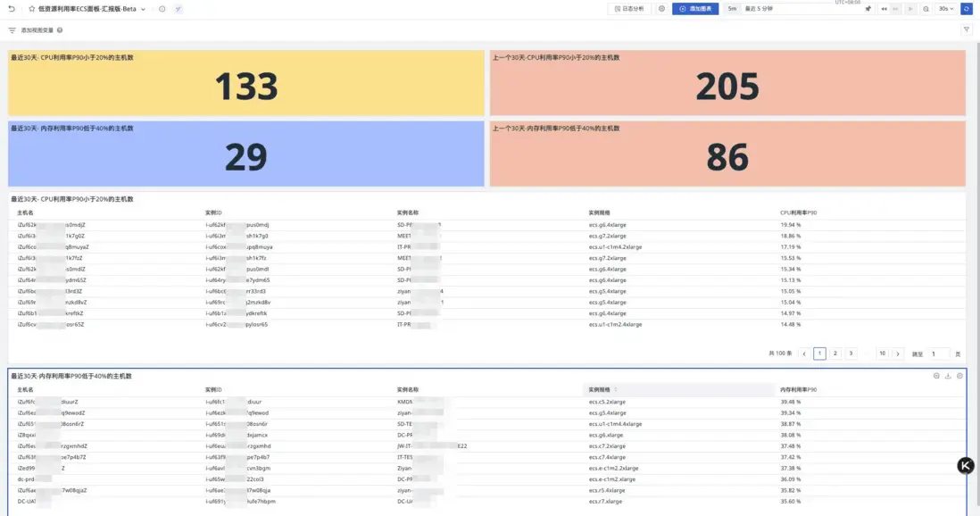980x516 pixels.
Task: Click the ecs.r7.xlarge instance spec cell
Action: (x=605, y=502)
